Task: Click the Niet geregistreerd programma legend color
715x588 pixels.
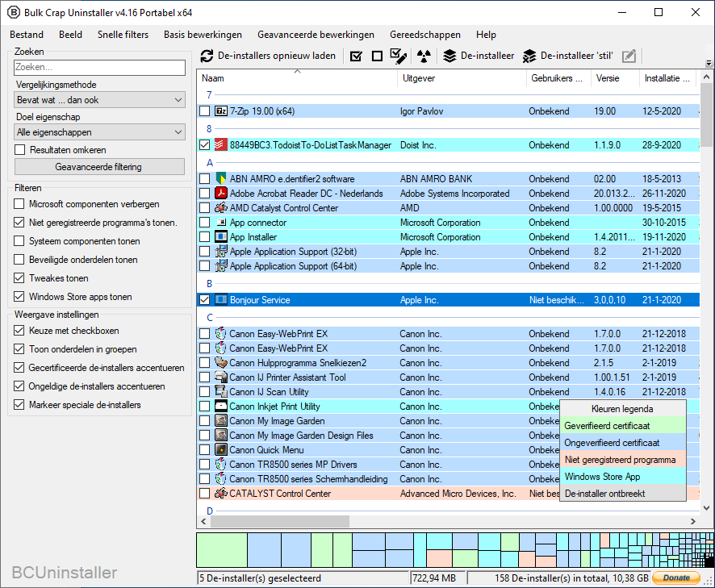Action: [x=623, y=460]
